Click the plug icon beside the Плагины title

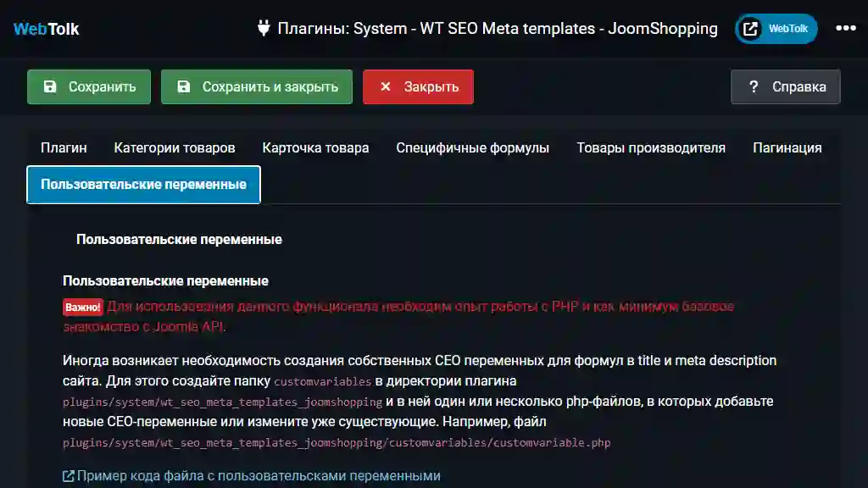[x=264, y=28]
